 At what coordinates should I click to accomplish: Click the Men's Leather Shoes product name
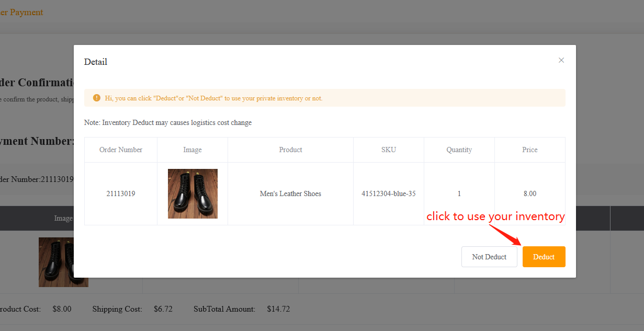coord(290,193)
